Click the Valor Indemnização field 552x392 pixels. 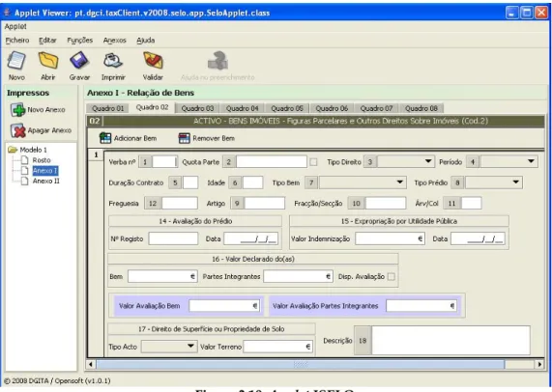[390, 238]
